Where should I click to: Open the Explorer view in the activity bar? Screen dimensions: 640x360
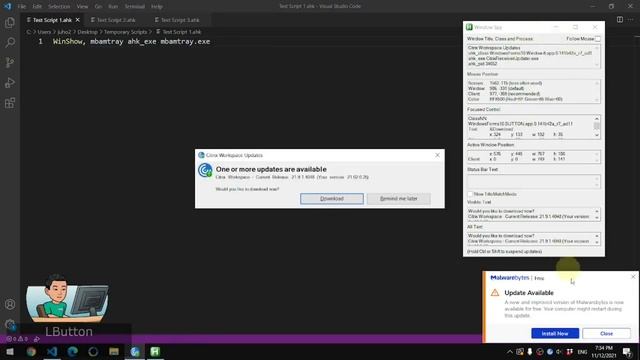coord(10,22)
